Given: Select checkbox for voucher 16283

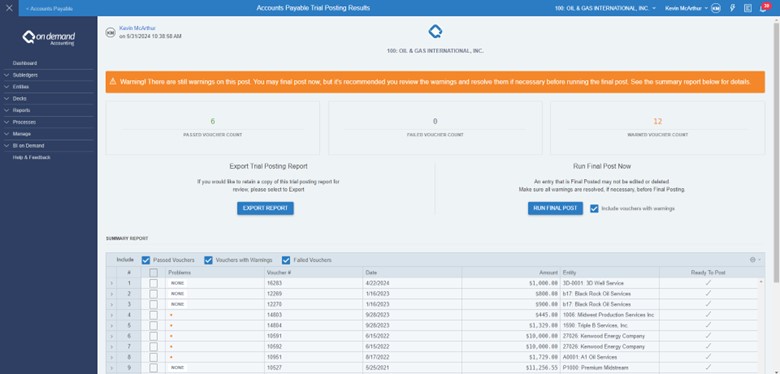Looking at the screenshot, I should pos(153,283).
